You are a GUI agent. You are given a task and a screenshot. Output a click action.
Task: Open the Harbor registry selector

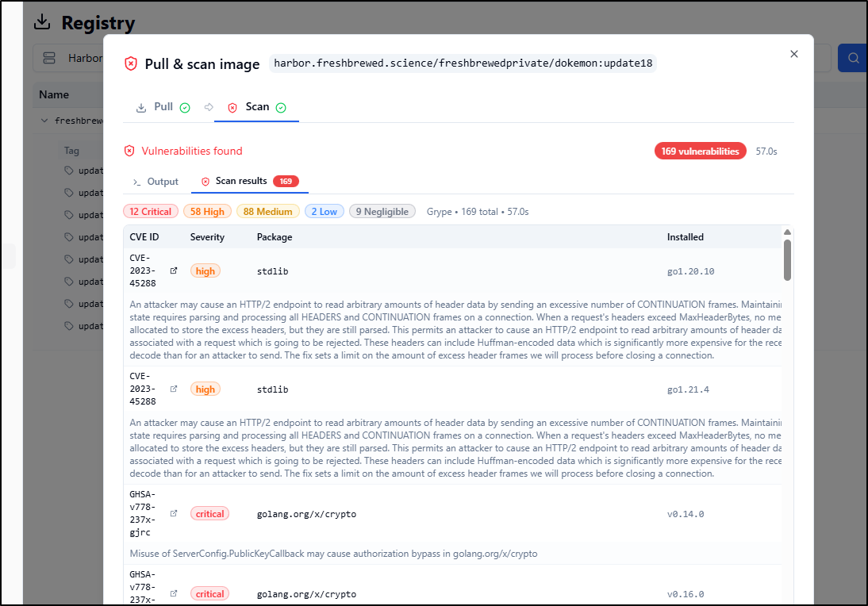click(67, 58)
